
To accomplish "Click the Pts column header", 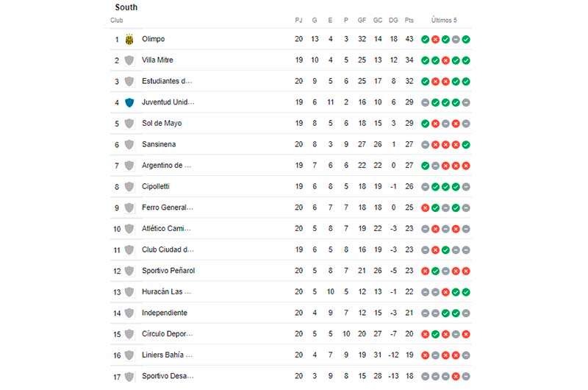I will 409,21.
